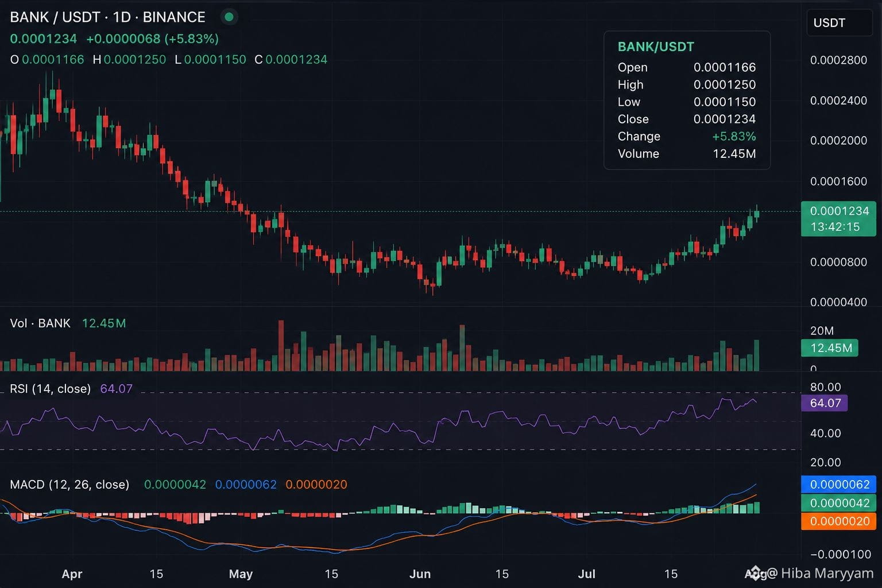Screen dimensions: 882x588
Task: Click the purple 64.07 tag on the RSI axis
Action: click(825, 403)
